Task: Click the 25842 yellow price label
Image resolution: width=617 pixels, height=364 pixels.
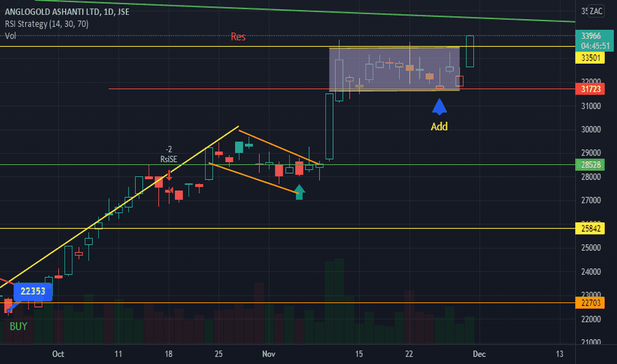Action: 590,228
